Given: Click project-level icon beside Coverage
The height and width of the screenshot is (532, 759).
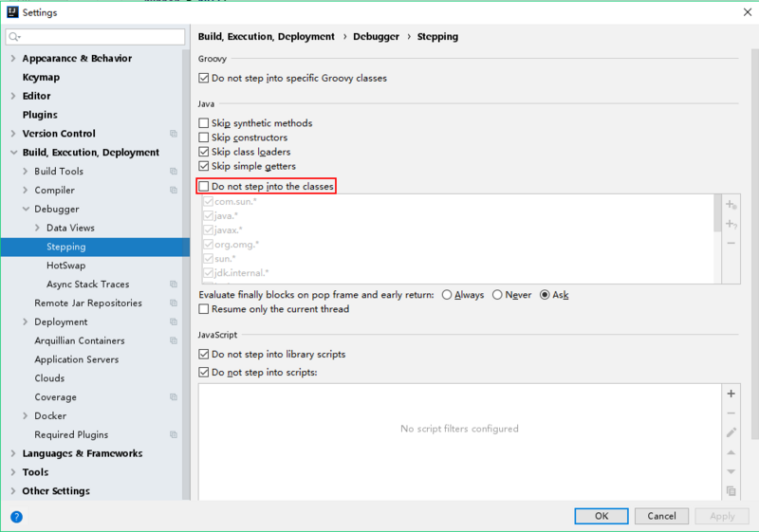Looking at the screenshot, I should point(174,397).
